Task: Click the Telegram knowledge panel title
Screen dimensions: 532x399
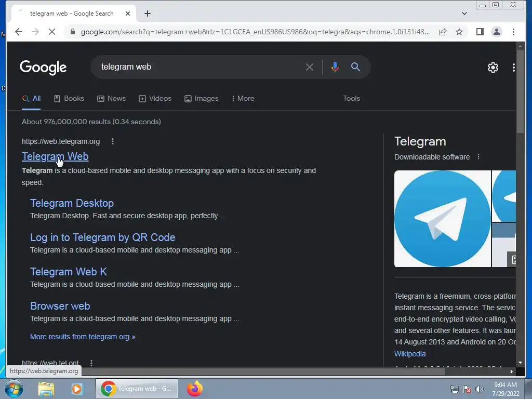Action: tap(420, 141)
